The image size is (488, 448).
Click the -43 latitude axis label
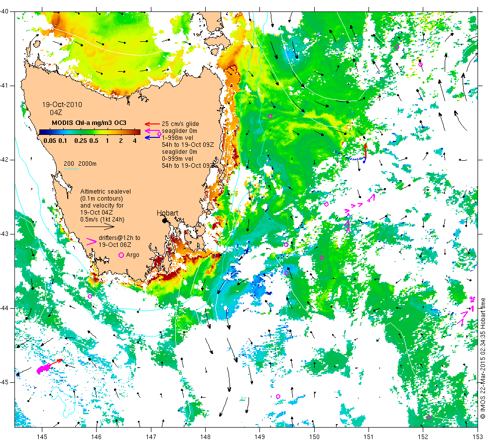4,234
